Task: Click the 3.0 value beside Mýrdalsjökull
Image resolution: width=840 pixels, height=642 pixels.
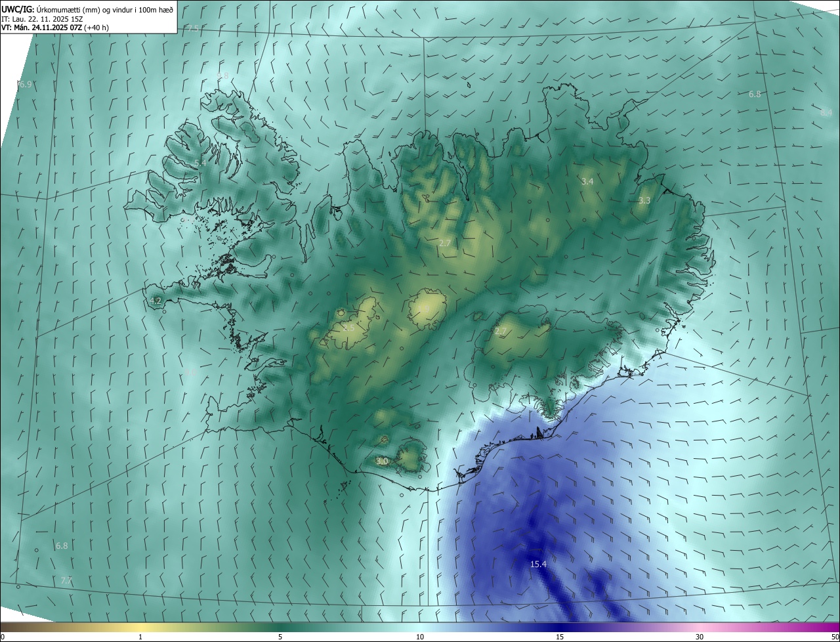Action: [x=382, y=461]
